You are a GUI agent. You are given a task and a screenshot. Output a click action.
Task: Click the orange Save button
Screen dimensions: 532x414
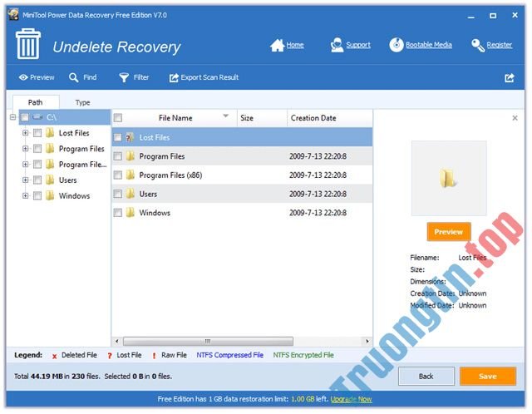point(488,376)
